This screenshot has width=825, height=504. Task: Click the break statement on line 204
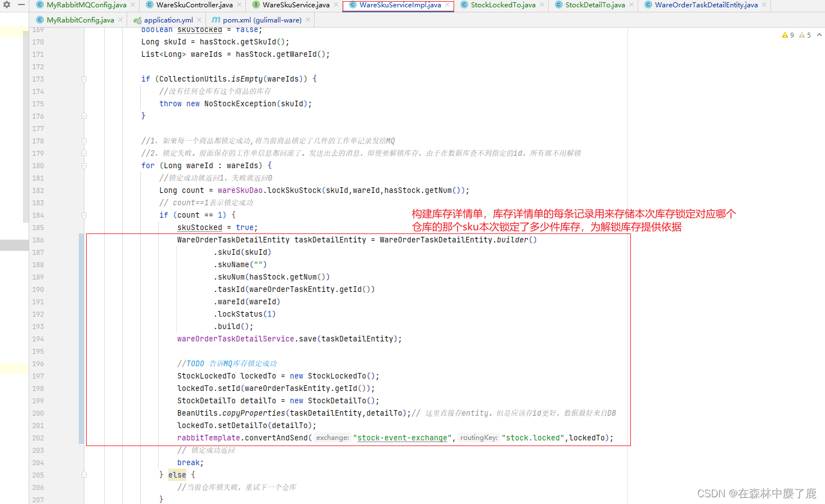pos(190,463)
